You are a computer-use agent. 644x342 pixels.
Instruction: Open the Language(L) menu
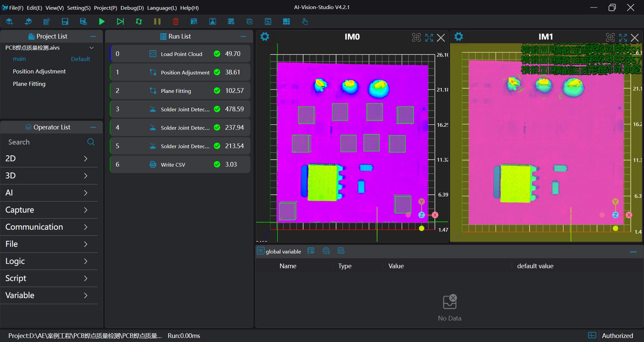162,8
